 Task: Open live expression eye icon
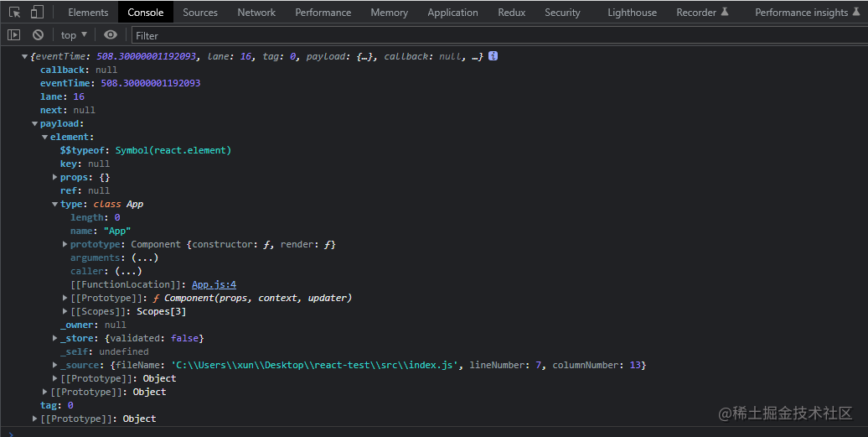tap(111, 35)
